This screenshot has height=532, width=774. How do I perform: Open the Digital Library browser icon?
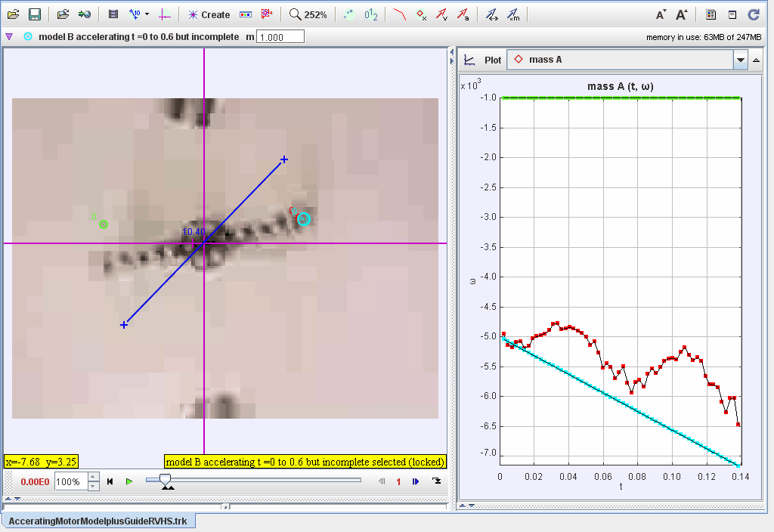tap(63, 14)
